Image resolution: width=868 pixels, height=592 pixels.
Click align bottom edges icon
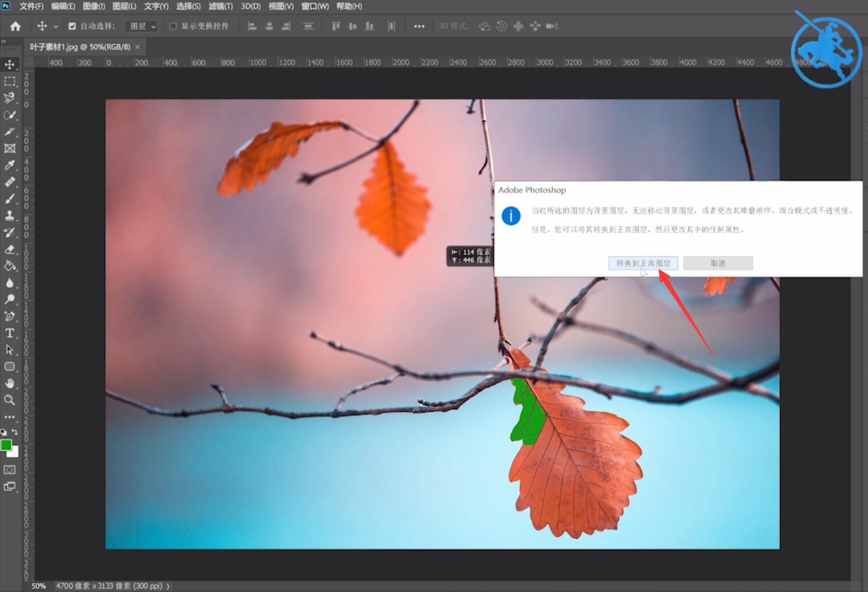pyautogui.click(x=370, y=26)
